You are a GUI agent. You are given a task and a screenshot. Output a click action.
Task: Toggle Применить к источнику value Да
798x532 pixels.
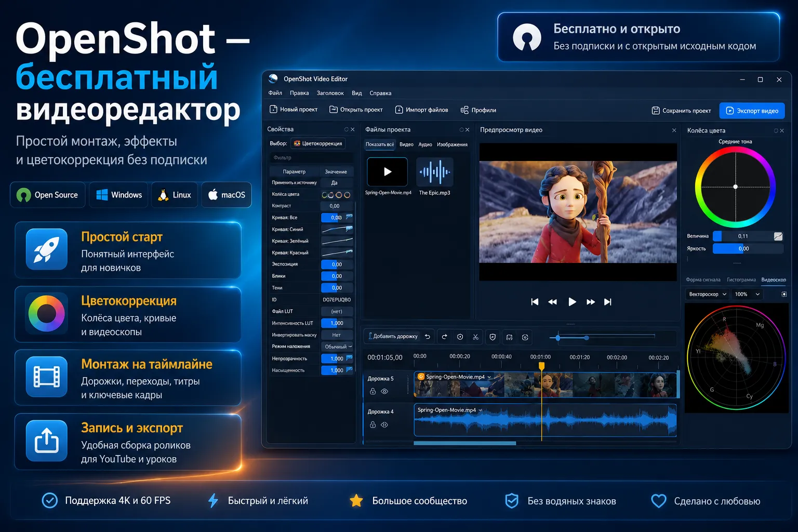(x=337, y=182)
